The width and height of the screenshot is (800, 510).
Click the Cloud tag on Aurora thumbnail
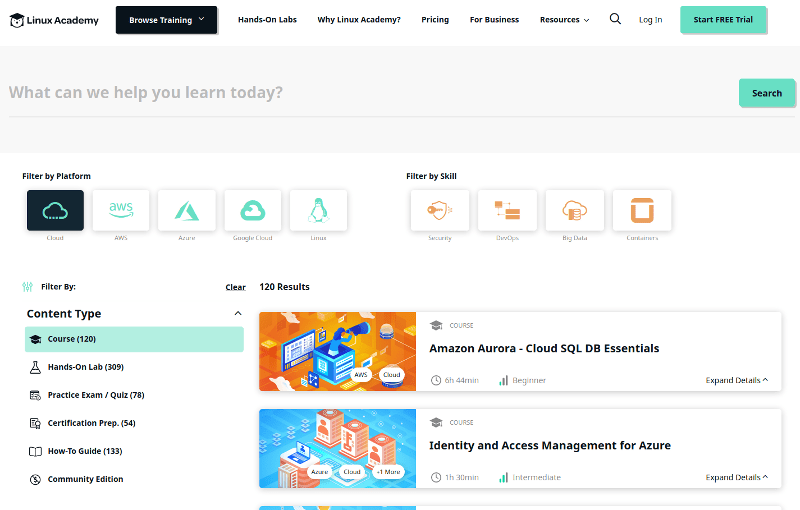(x=392, y=374)
